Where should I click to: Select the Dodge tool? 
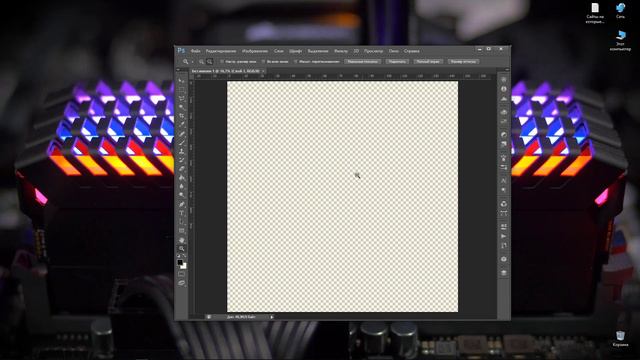click(x=182, y=195)
